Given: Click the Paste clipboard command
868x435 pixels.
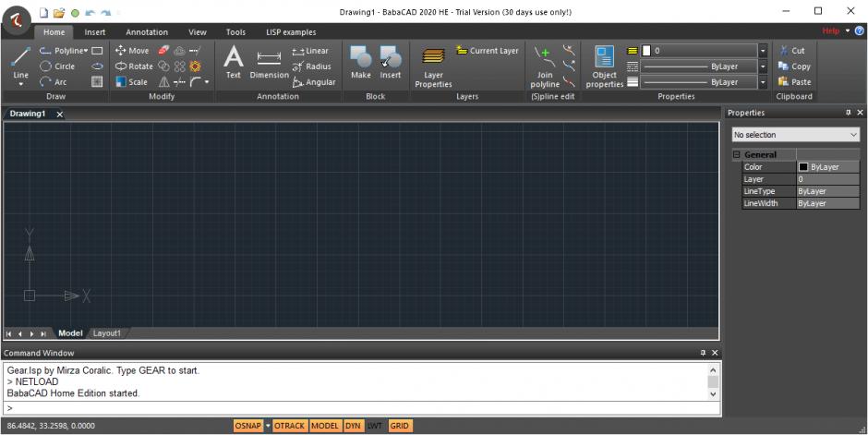Looking at the screenshot, I should pos(794,81).
